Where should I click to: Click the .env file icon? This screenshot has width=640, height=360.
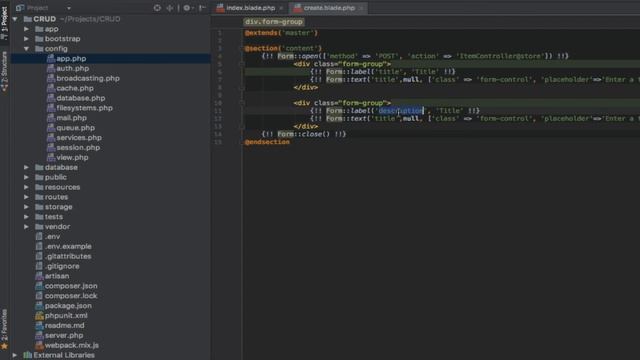[39, 236]
